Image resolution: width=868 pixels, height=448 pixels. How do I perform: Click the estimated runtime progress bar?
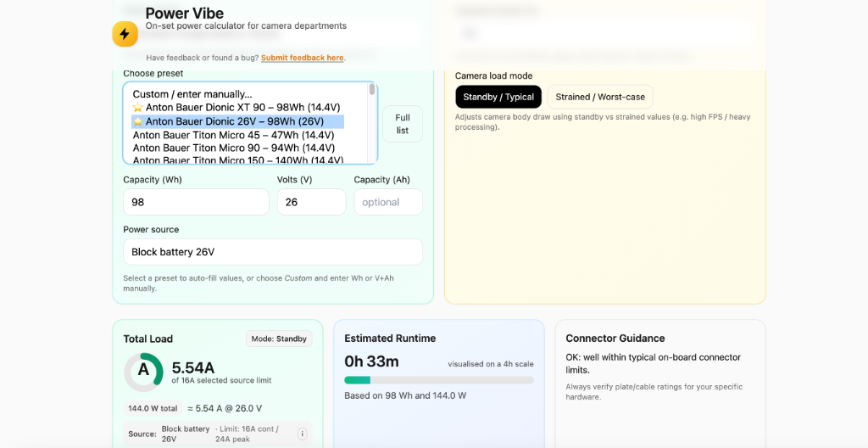coord(439,380)
